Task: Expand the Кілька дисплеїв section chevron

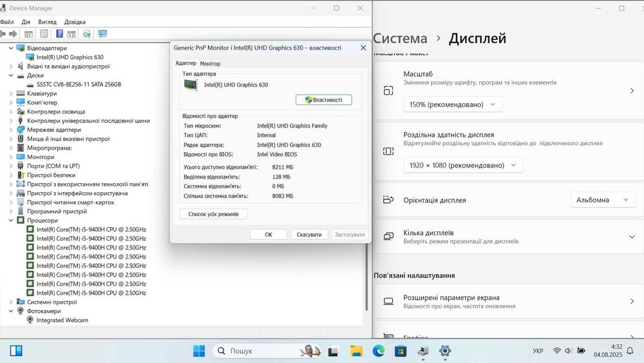Action: click(632, 237)
